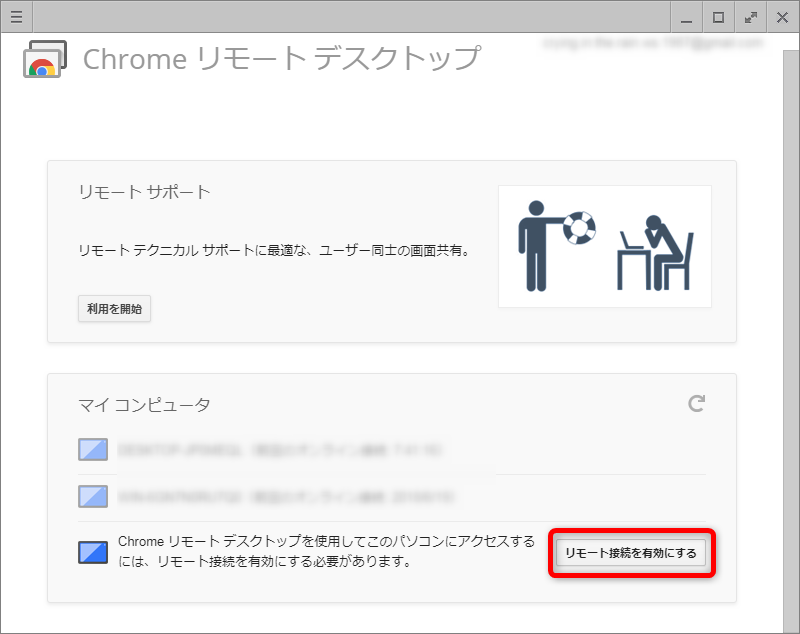This screenshot has width=800, height=634.
Task: Click the マイ コンピュータ heading
Action: (144, 404)
